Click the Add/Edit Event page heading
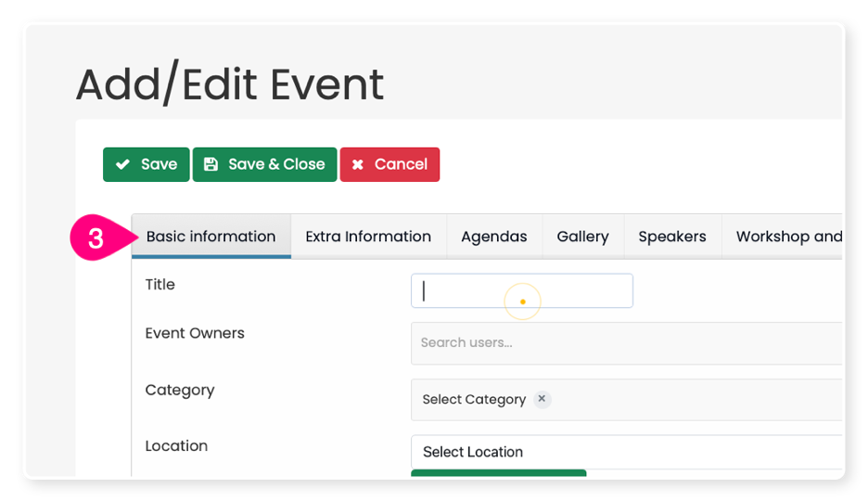Image resolution: width=868 pixels, height=501 pixels. 229,84
